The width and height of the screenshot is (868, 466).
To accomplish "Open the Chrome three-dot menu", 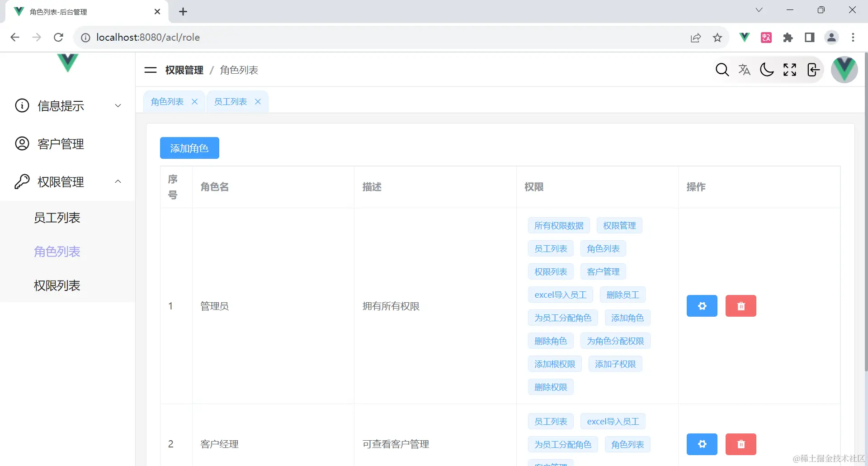I will click(853, 38).
